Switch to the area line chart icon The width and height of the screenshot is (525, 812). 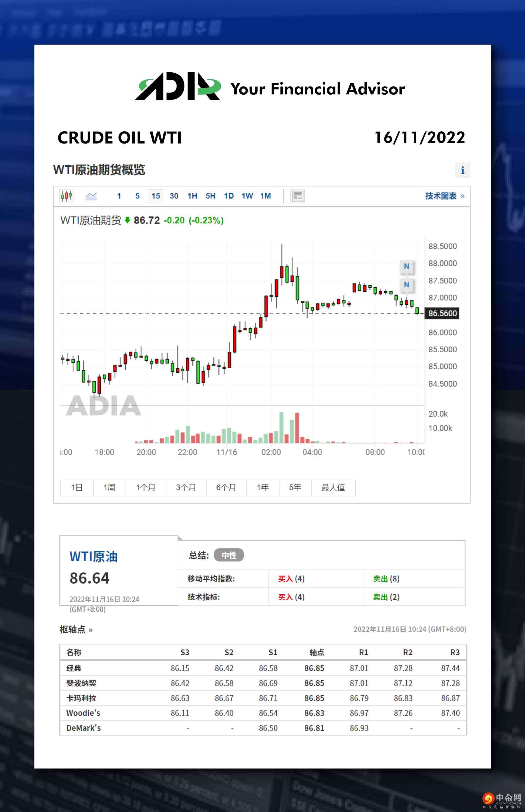pos(91,196)
